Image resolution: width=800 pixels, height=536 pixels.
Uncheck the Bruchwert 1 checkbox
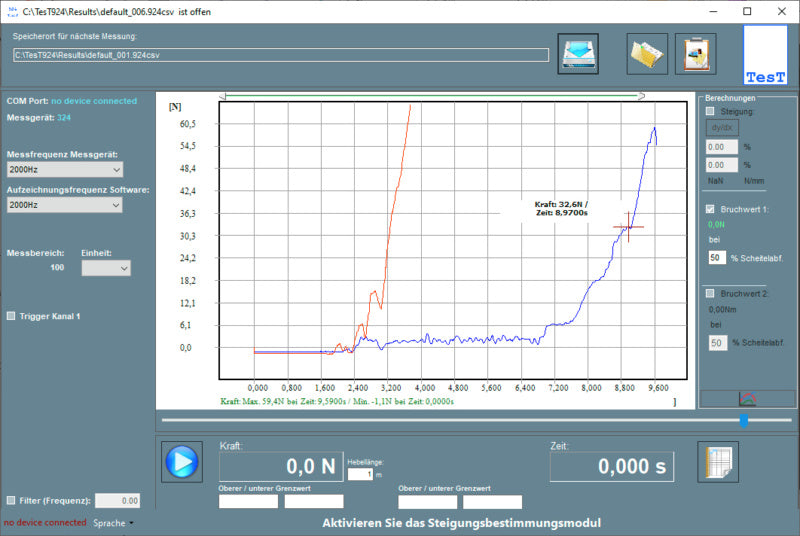[x=710, y=210]
